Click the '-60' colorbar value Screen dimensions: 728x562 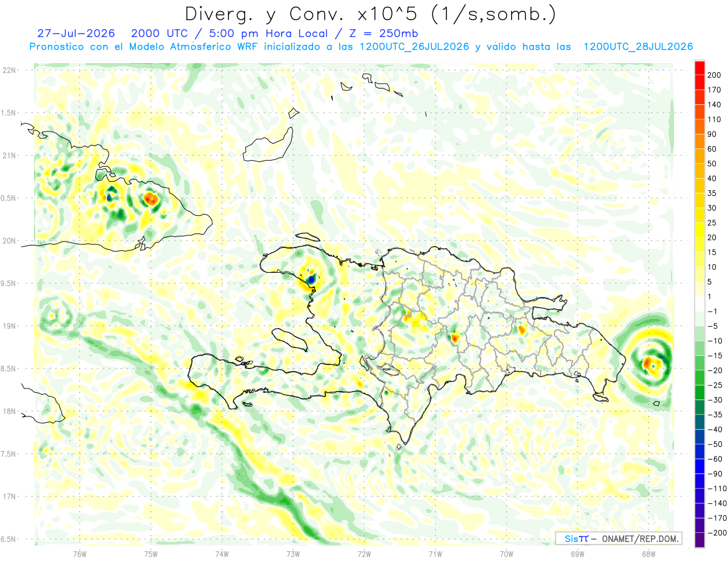(x=716, y=459)
